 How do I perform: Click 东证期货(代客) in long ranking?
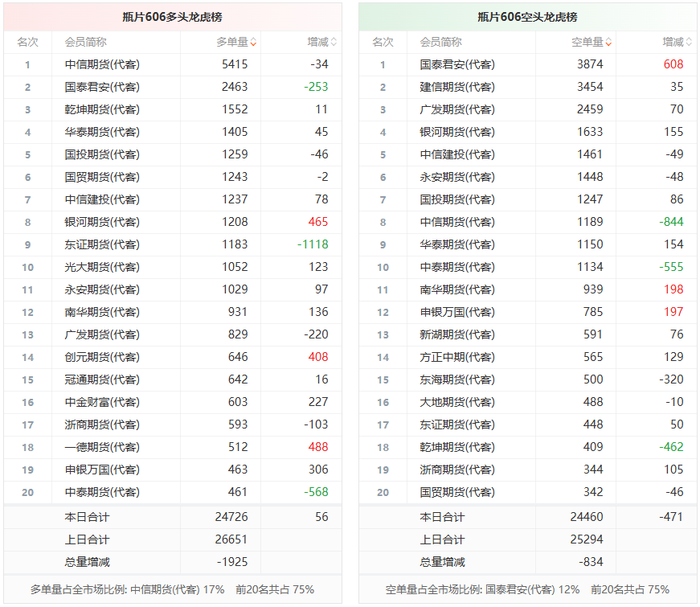click(102, 244)
